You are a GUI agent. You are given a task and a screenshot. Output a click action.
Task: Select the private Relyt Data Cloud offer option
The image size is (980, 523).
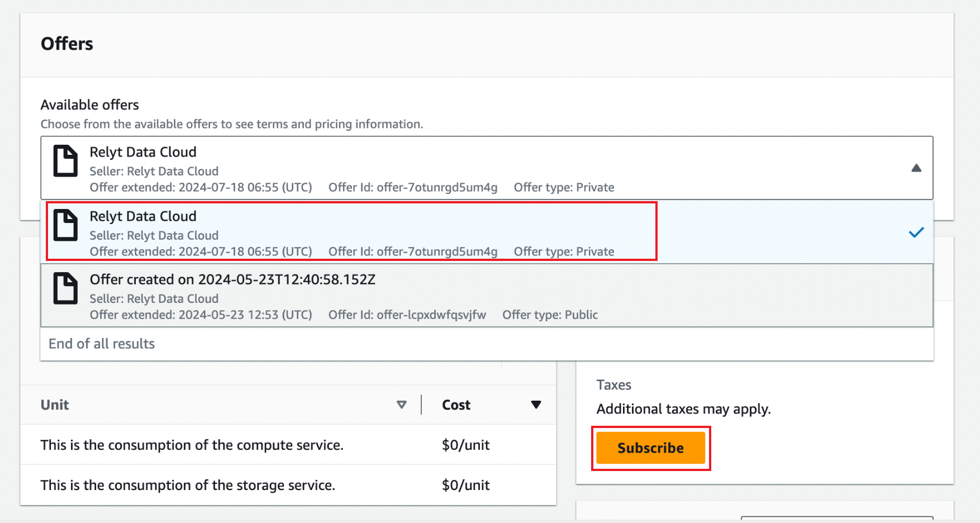(487, 232)
